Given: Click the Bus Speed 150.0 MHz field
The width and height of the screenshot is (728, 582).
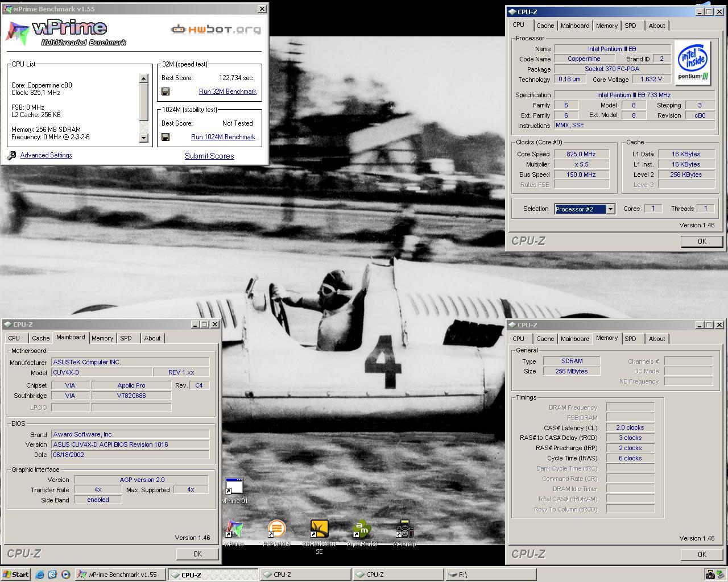Looking at the screenshot, I should (x=581, y=174).
